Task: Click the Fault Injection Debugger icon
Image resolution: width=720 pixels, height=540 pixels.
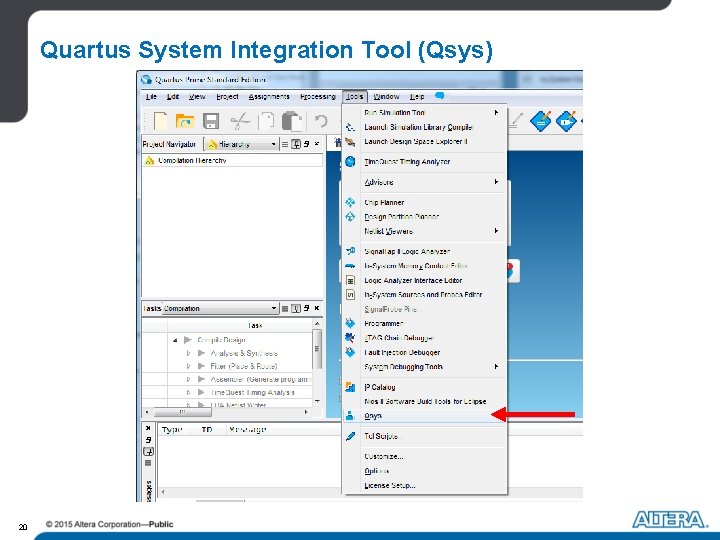Action: click(350, 352)
